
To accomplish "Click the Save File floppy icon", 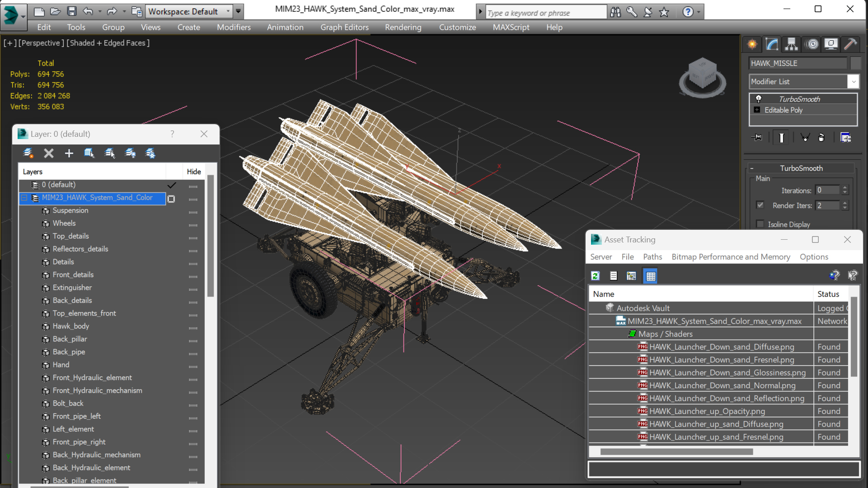I will click(71, 11).
